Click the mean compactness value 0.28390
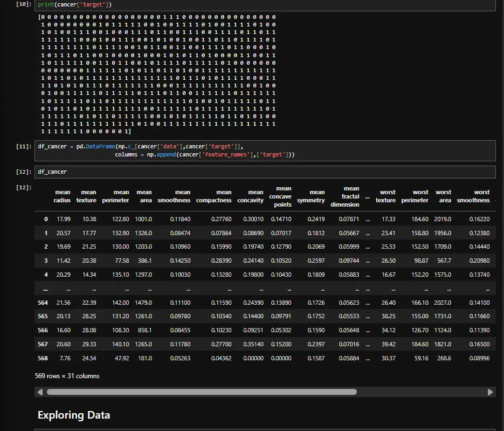This screenshot has width=504, height=431. pyautogui.click(x=221, y=261)
